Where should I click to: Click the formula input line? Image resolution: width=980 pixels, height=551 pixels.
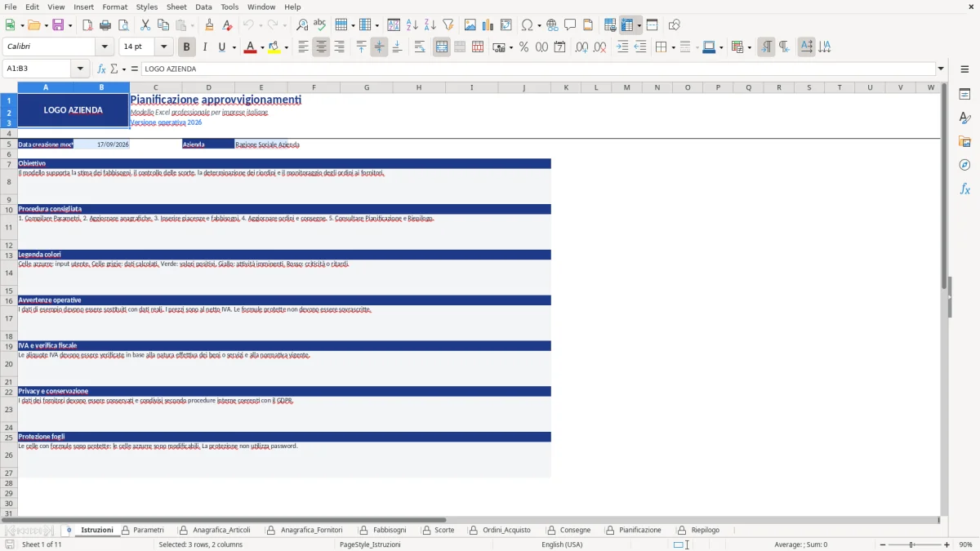point(538,69)
